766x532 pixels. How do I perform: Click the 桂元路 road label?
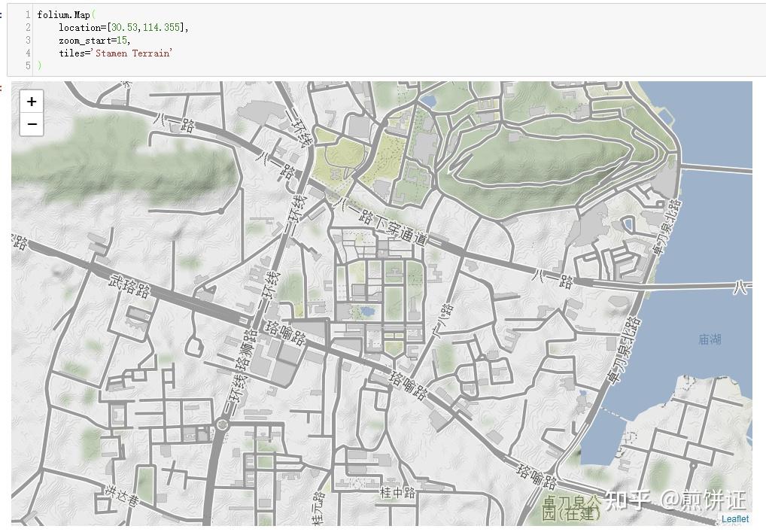point(318,508)
